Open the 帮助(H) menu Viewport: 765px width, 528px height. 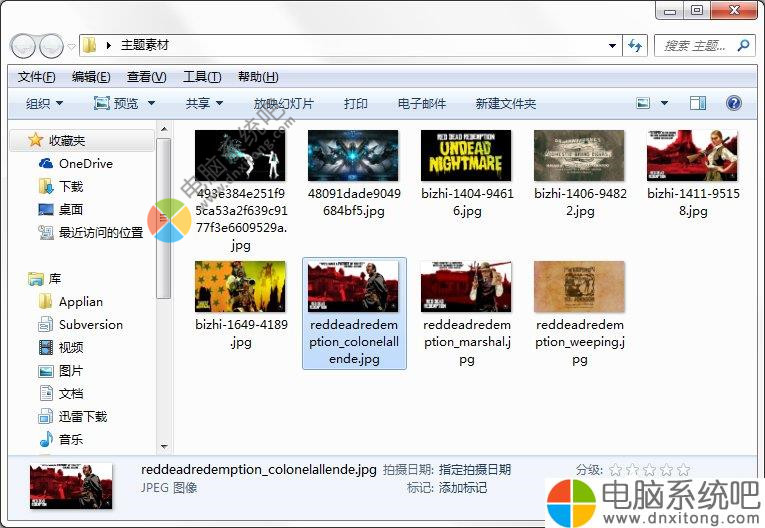pos(258,77)
